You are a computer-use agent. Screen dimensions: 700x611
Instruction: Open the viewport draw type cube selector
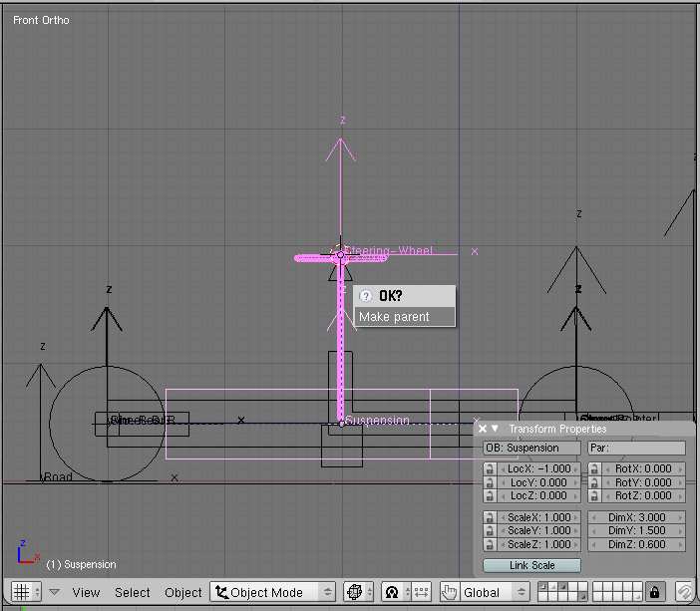point(358,592)
